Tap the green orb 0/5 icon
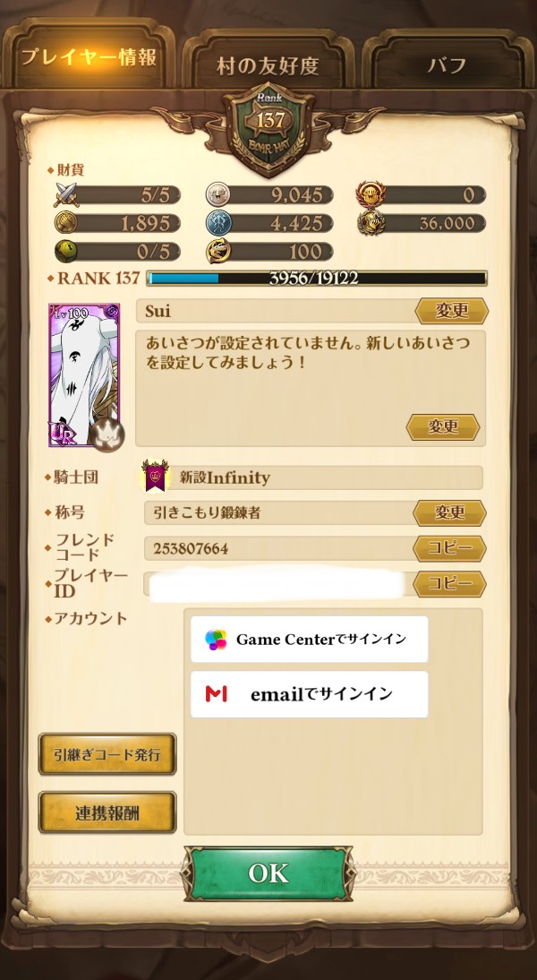 click(65, 251)
